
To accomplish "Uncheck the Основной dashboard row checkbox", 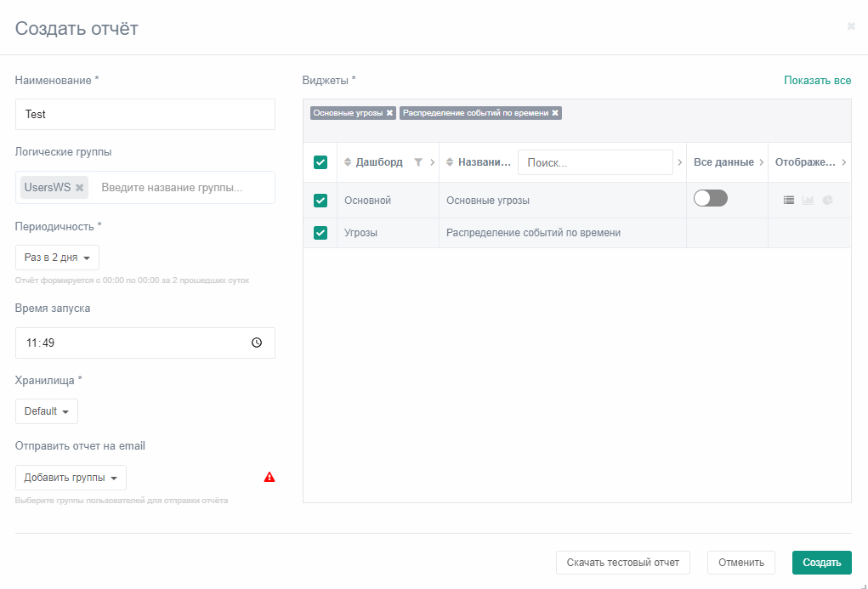I will click(x=321, y=201).
